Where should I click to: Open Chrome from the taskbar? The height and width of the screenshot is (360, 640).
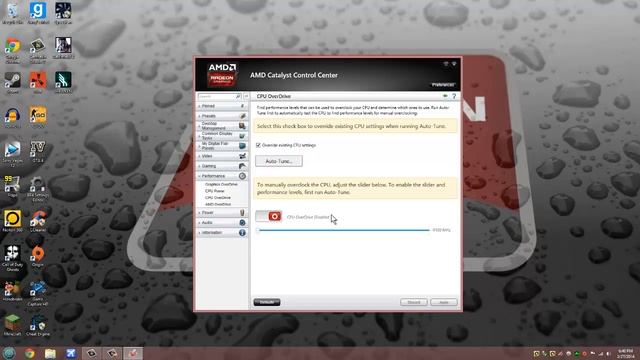tap(29, 353)
